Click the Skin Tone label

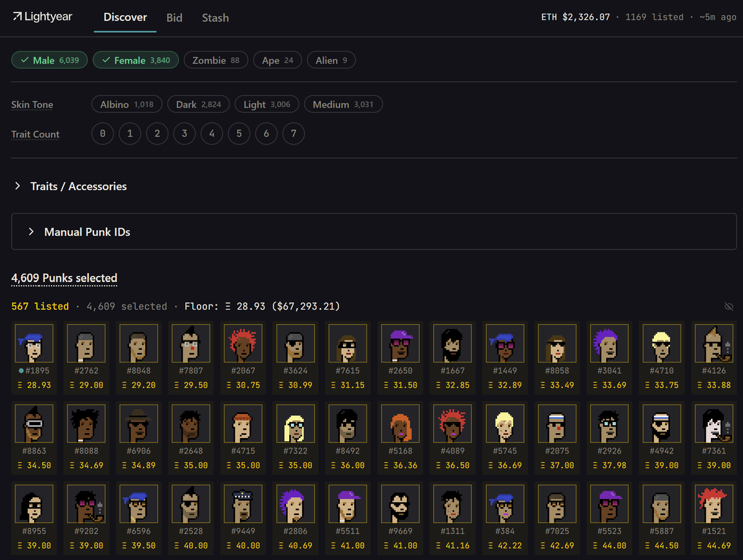32,105
